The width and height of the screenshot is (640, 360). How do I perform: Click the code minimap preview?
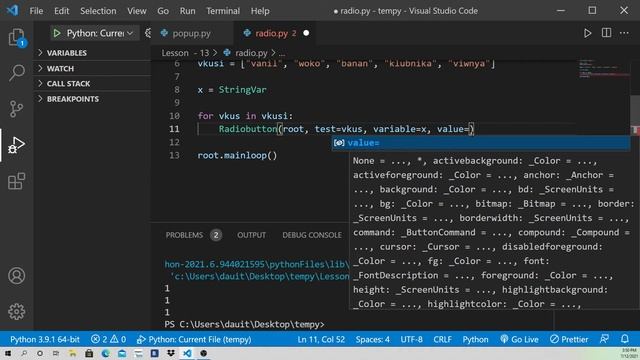pyautogui.click(x=603, y=69)
